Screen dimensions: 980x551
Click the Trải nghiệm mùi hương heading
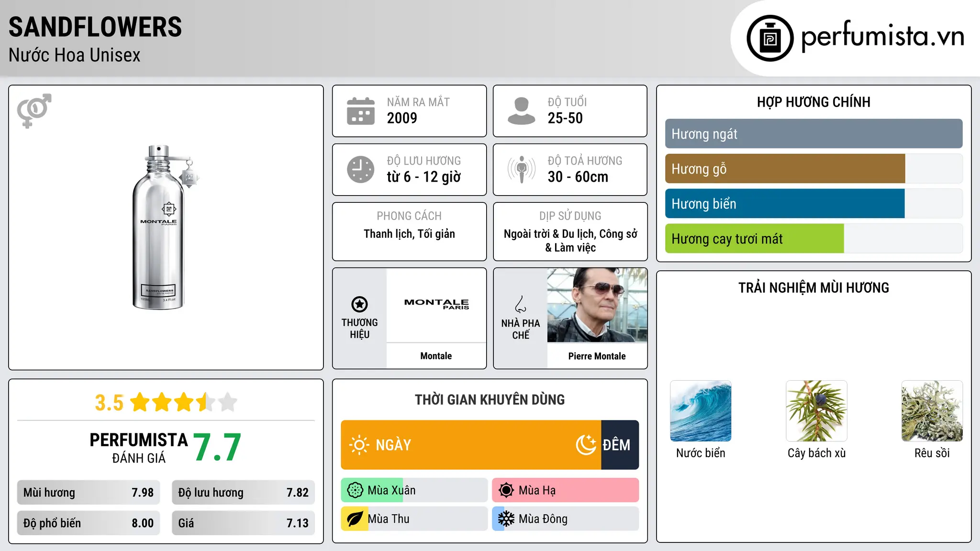[x=813, y=287]
